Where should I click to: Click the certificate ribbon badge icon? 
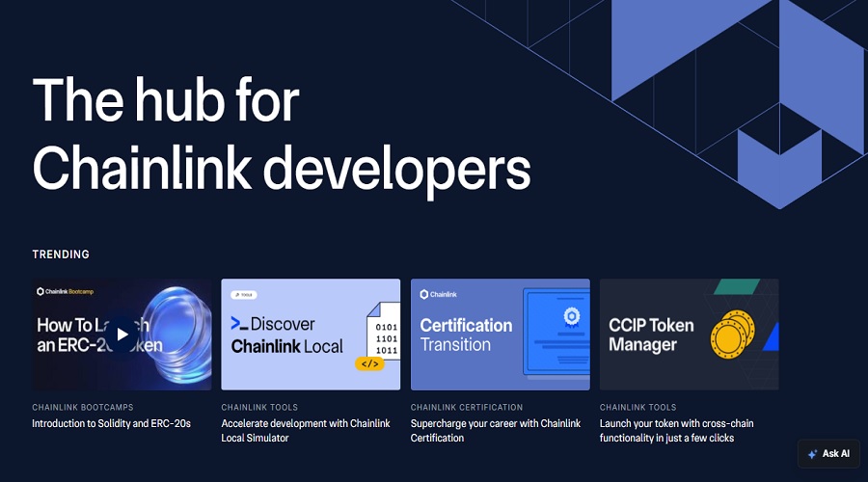pyautogui.click(x=571, y=318)
